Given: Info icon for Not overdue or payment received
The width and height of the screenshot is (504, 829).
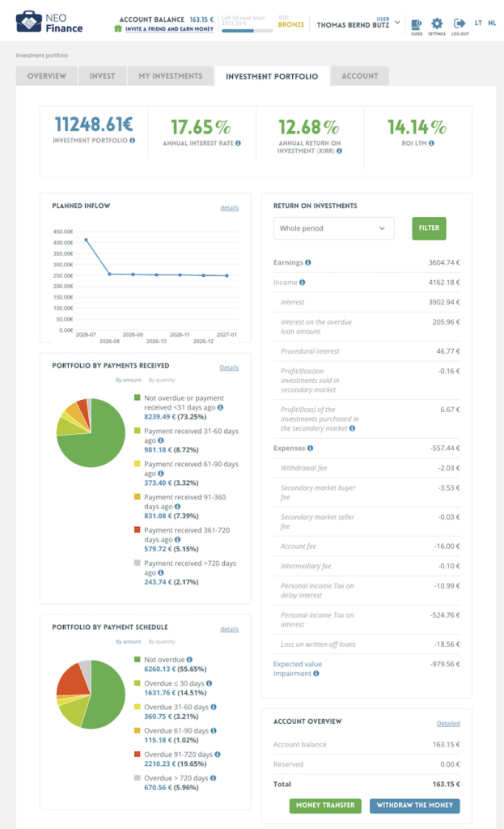Looking at the screenshot, I should pyautogui.click(x=220, y=408).
